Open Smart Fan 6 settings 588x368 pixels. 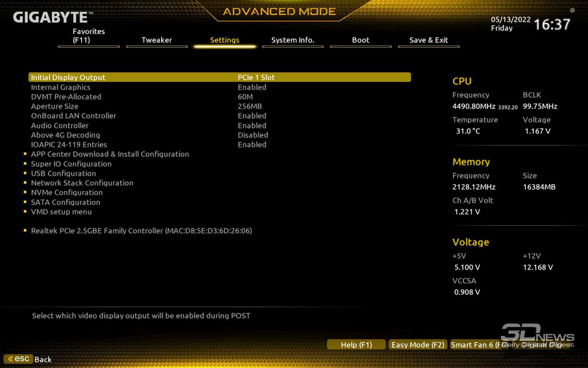click(479, 345)
